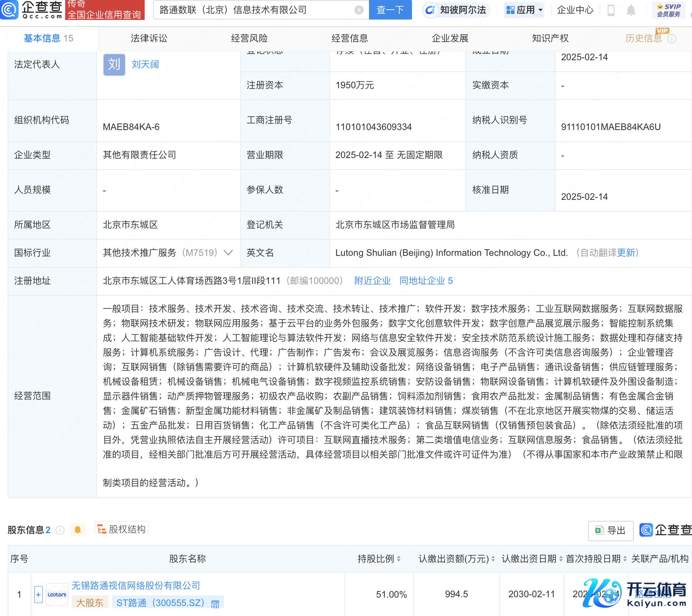Open the 应用 dropdown menu
The image size is (692, 616).
(524, 10)
